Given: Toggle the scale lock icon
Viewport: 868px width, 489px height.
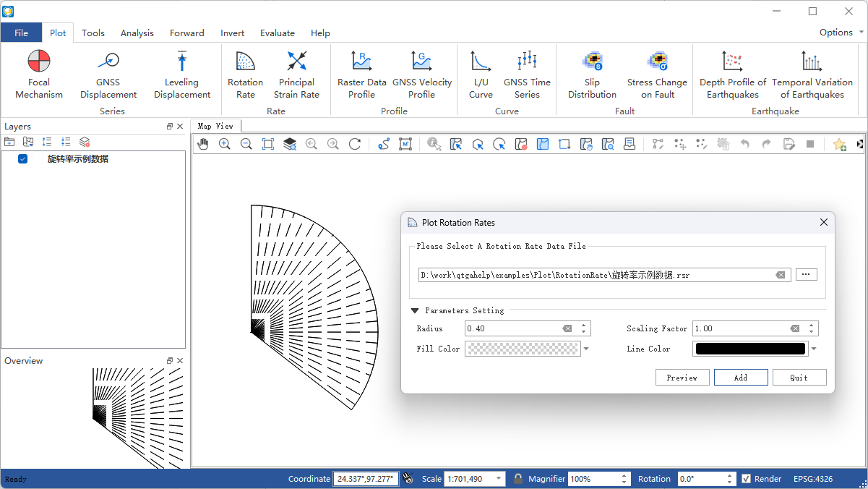Looking at the screenshot, I should tap(518, 479).
